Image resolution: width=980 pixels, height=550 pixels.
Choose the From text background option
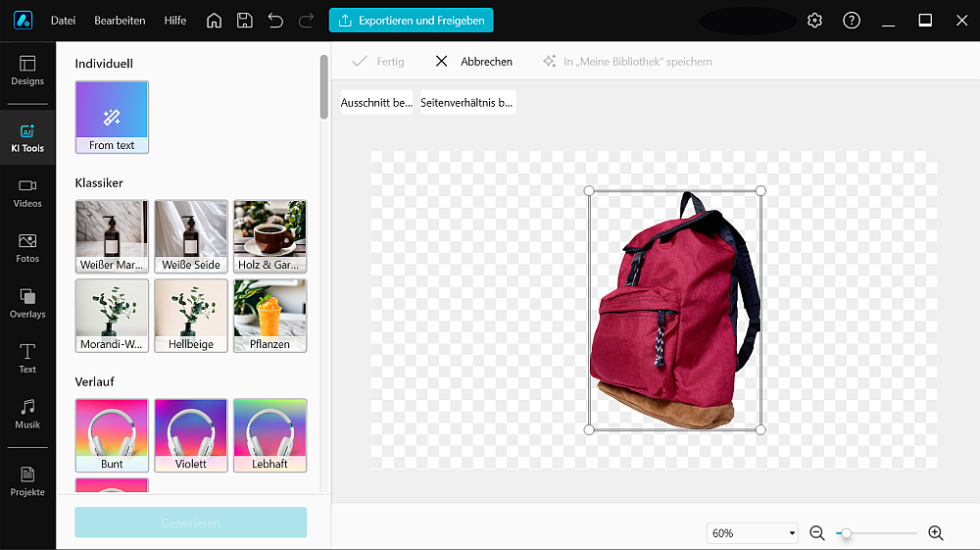pyautogui.click(x=112, y=117)
